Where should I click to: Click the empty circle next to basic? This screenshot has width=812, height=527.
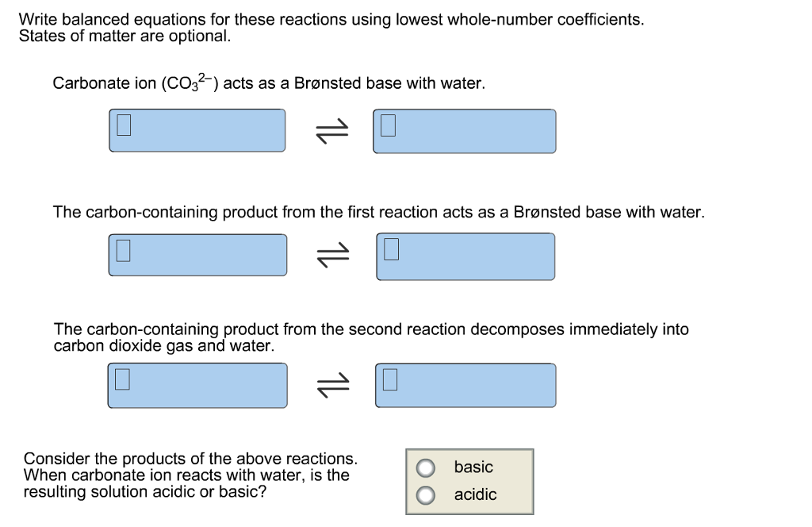[x=426, y=467]
